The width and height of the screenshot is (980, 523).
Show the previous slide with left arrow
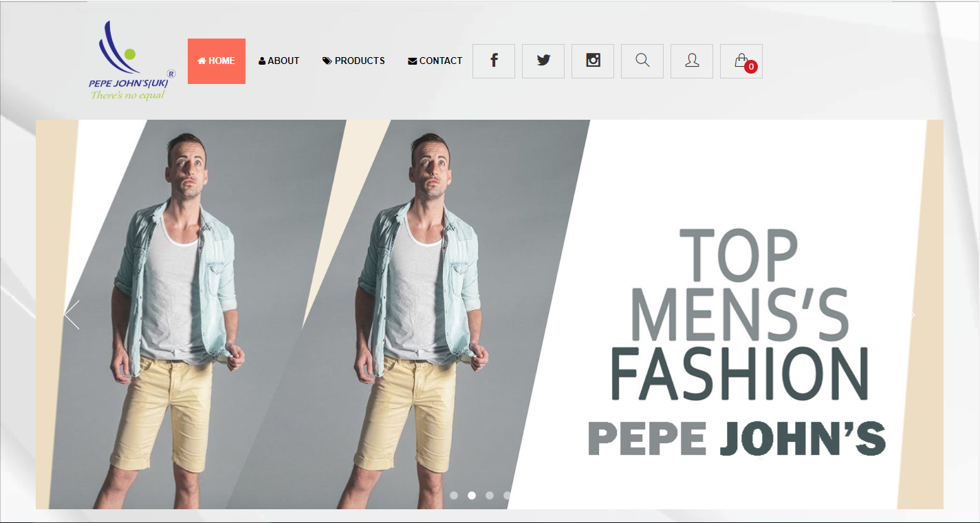[72, 315]
